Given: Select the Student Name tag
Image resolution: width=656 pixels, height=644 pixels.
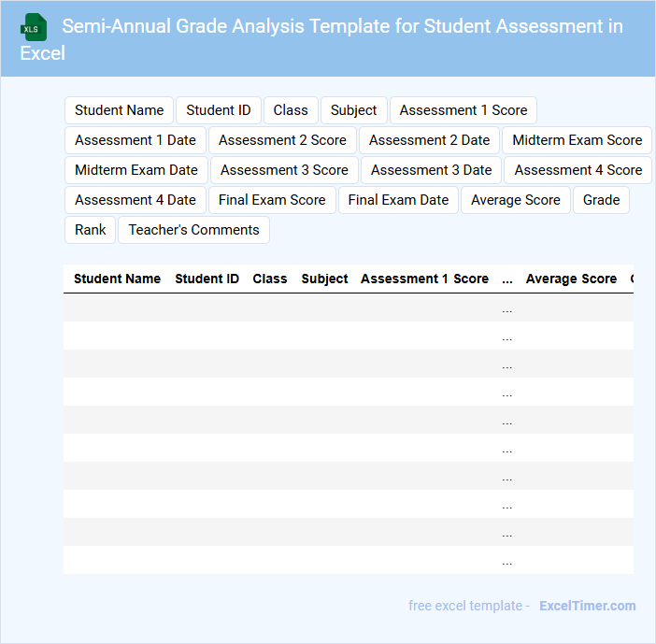Looking at the screenshot, I should click(x=119, y=110).
